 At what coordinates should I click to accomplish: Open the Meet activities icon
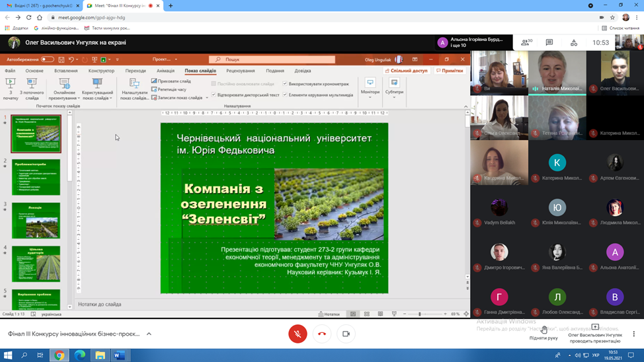coord(574,42)
